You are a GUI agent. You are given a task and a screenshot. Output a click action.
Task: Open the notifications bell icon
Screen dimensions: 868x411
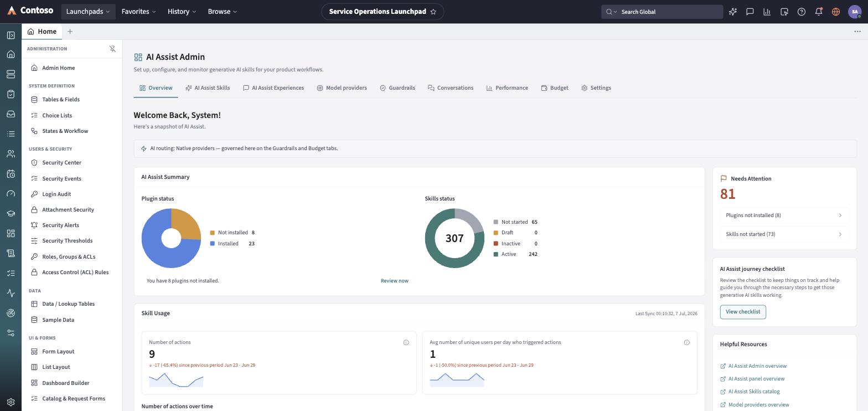tap(819, 12)
